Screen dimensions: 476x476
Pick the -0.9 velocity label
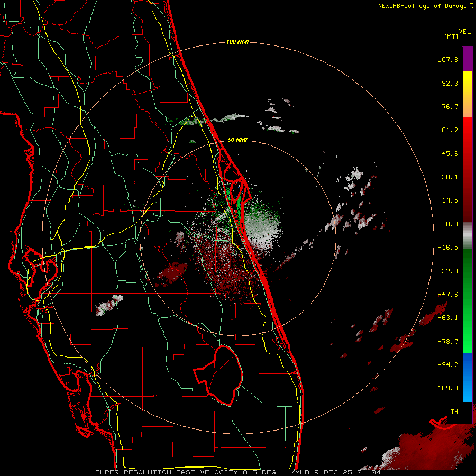pyautogui.click(x=450, y=224)
